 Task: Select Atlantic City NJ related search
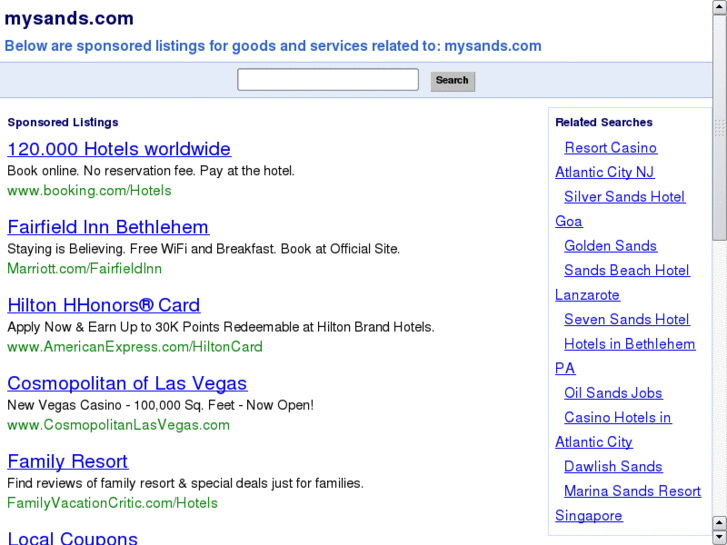coord(605,172)
